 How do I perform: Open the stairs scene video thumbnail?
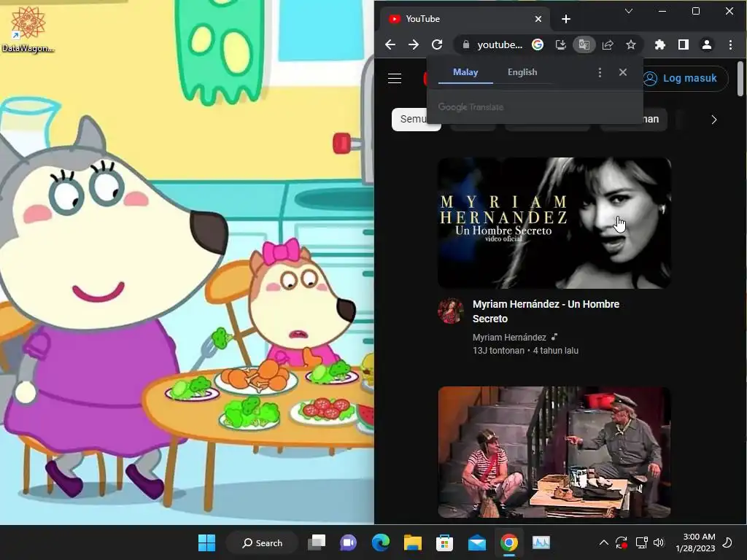coord(554,452)
